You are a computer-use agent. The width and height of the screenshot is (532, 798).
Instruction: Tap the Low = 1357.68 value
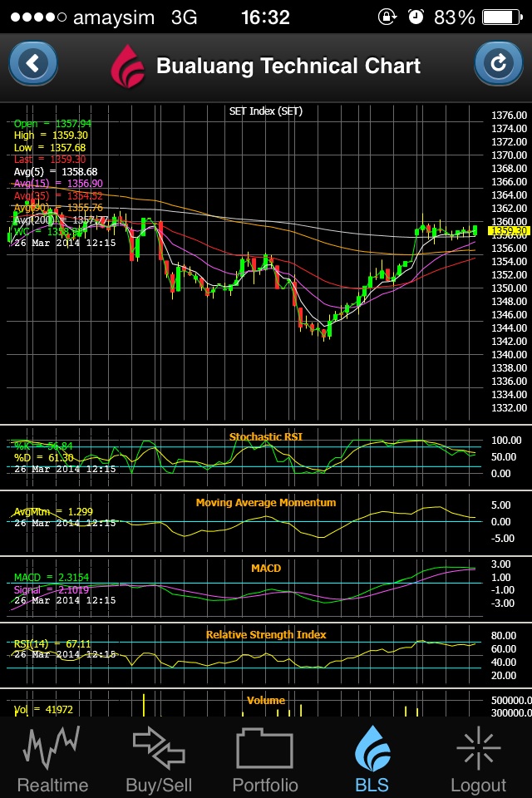(x=49, y=148)
